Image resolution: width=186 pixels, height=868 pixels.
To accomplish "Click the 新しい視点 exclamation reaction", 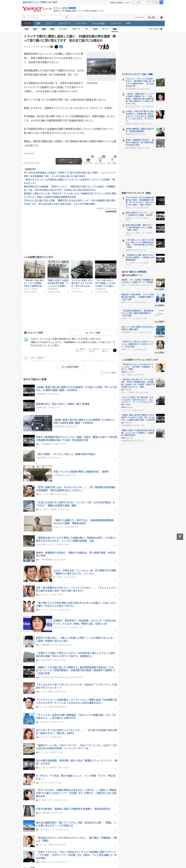I will [x=112, y=160].
